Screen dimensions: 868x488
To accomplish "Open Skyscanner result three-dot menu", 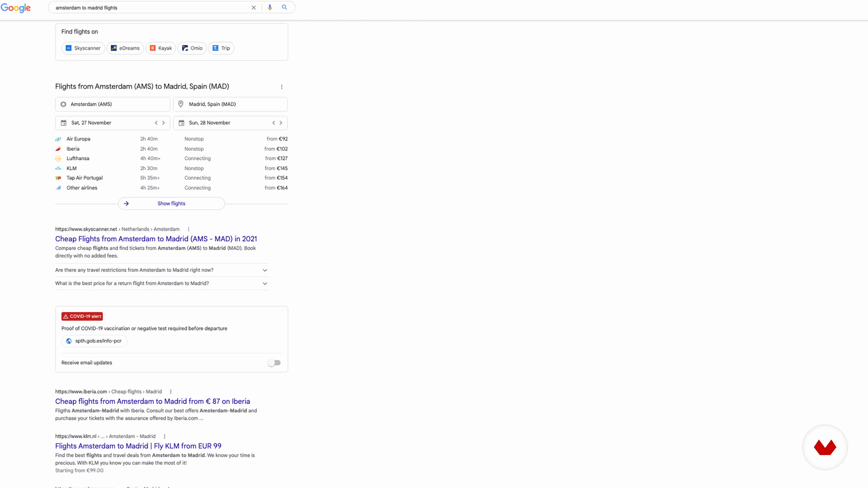I will [x=188, y=229].
